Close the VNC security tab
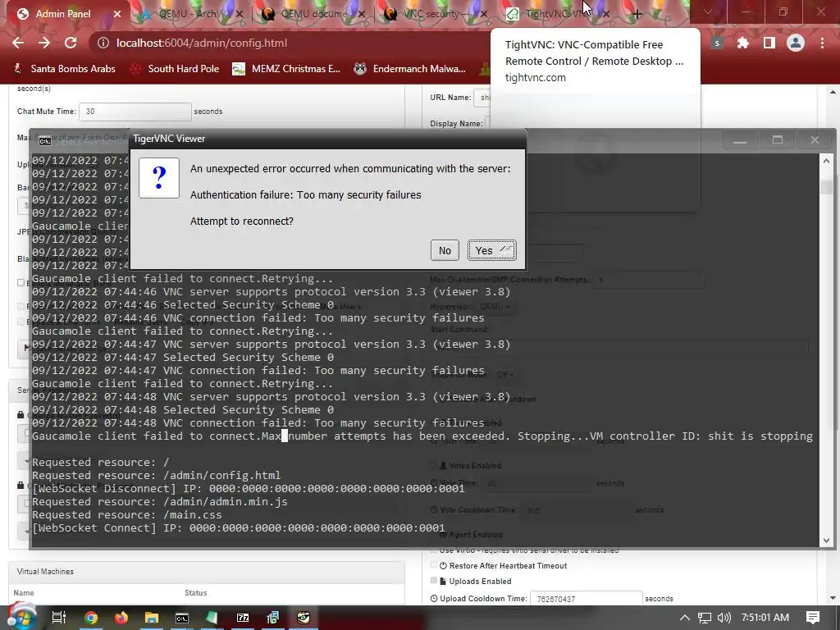The width and height of the screenshot is (840, 630). [x=484, y=14]
